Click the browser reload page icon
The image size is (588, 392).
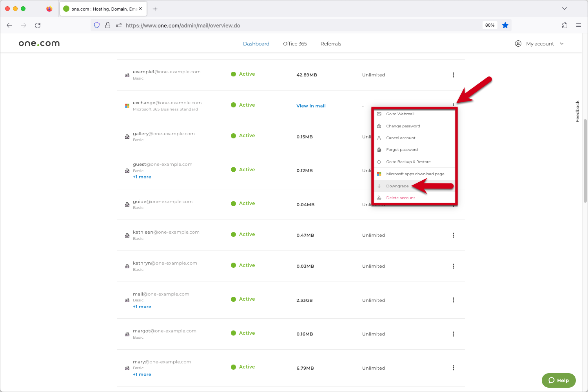click(38, 25)
